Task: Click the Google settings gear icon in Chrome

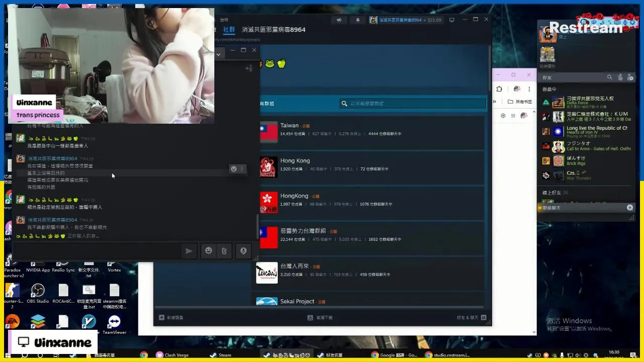Action: click(503, 116)
